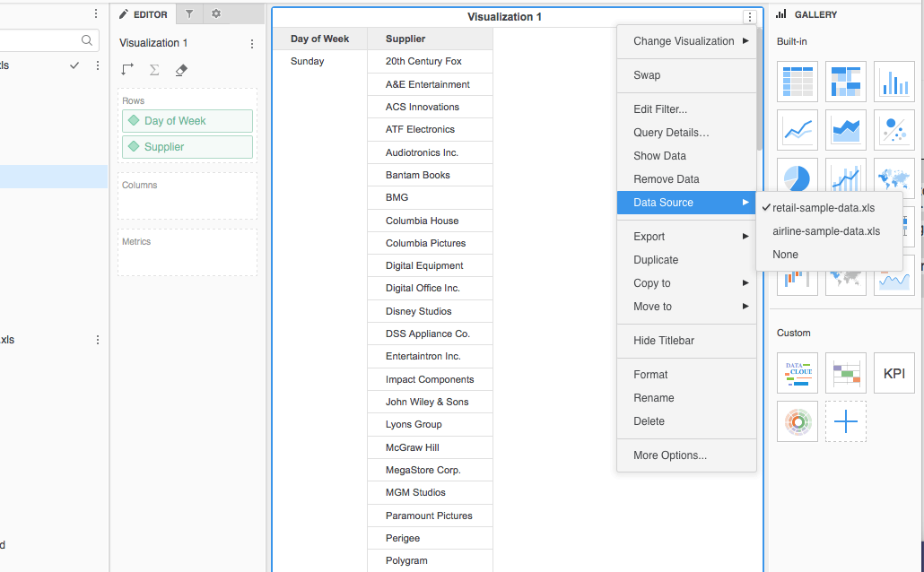The height and width of the screenshot is (572, 924).
Task: Select the Grid visualization in Gallery
Action: pyautogui.click(x=798, y=82)
